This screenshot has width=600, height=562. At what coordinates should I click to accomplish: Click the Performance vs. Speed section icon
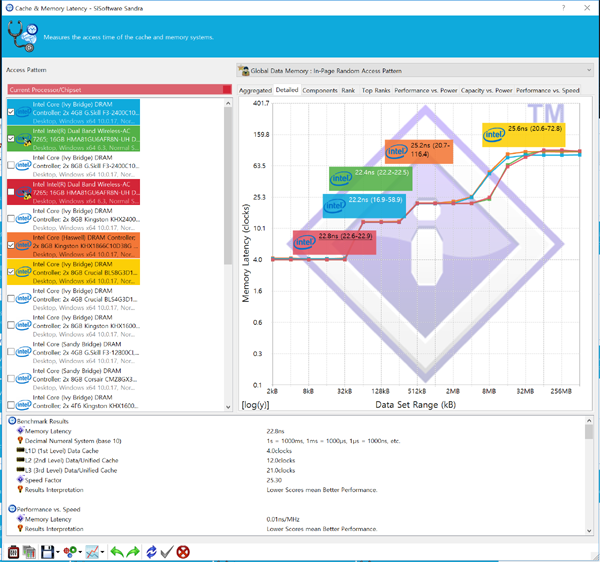tap(12, 509)
